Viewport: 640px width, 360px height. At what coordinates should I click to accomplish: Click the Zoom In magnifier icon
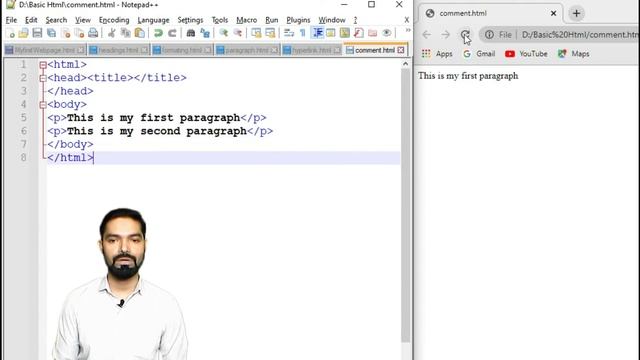223,33
